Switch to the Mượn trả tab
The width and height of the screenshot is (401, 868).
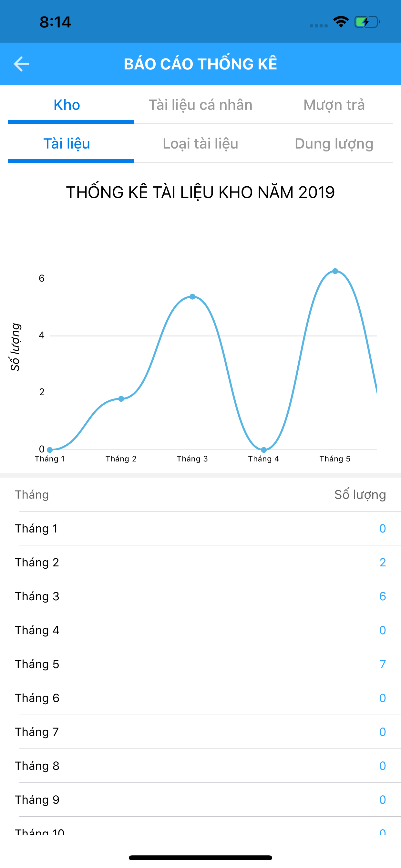(334, 105)
